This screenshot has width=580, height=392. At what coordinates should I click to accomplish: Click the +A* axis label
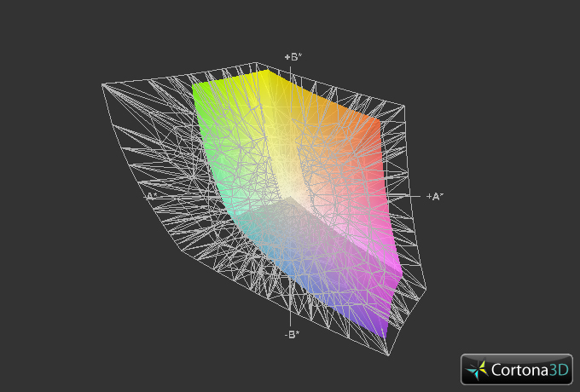[x=435, y=197]
